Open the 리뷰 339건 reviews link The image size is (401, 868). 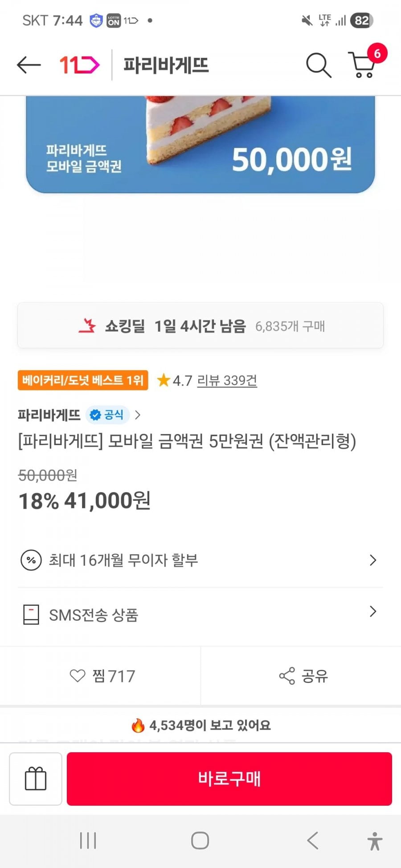[227, 381]
